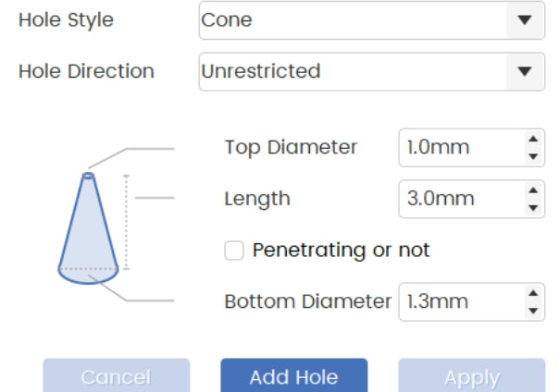This screenshot has width=559, height=392.
Task: Open the Hole Style dropdown arrow
Action: click(525, 20)
